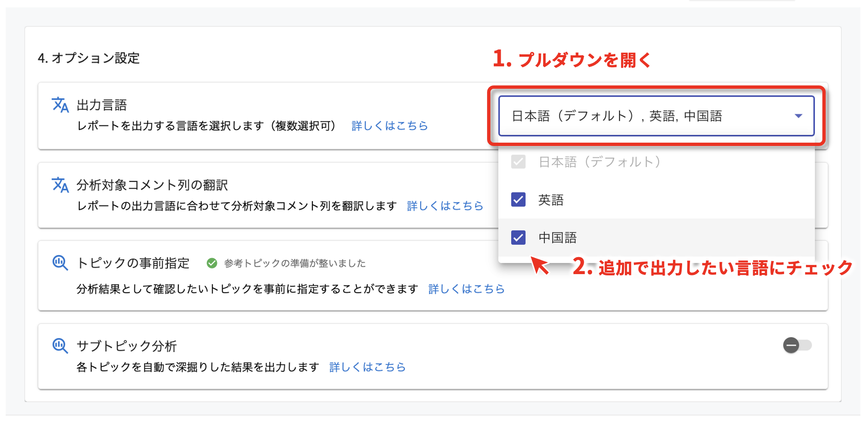Click the 4. オプション設定 section heading
868x423 pixels.
click(x=89, y=58)
